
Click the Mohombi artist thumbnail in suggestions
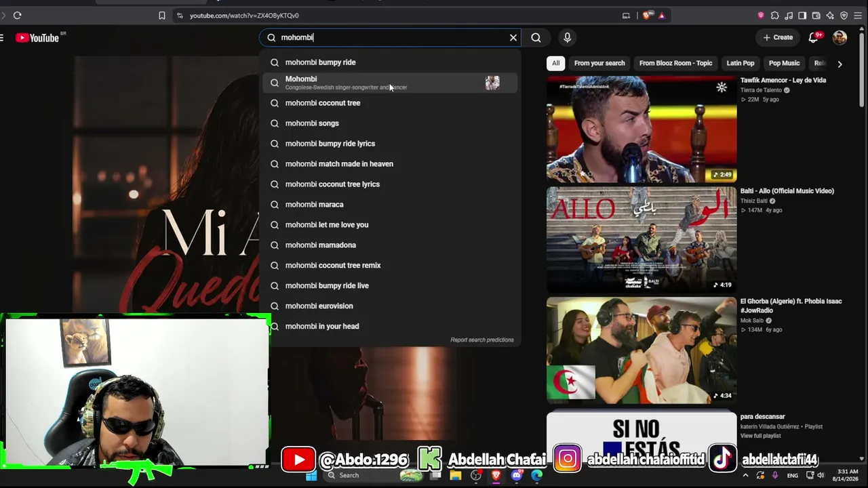[x=492, y=83]
